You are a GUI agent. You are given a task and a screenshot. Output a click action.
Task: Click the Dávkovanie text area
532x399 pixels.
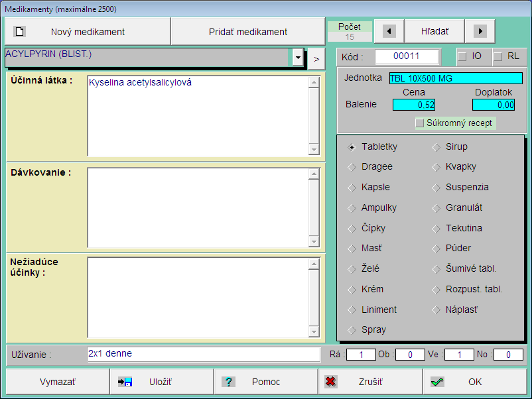(x=198, y=208)
